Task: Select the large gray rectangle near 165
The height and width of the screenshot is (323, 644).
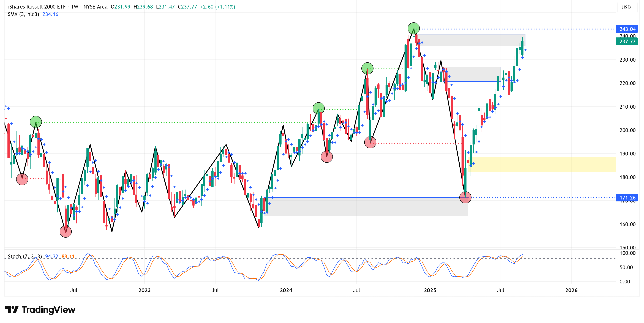Action: (x=366, y=207)
